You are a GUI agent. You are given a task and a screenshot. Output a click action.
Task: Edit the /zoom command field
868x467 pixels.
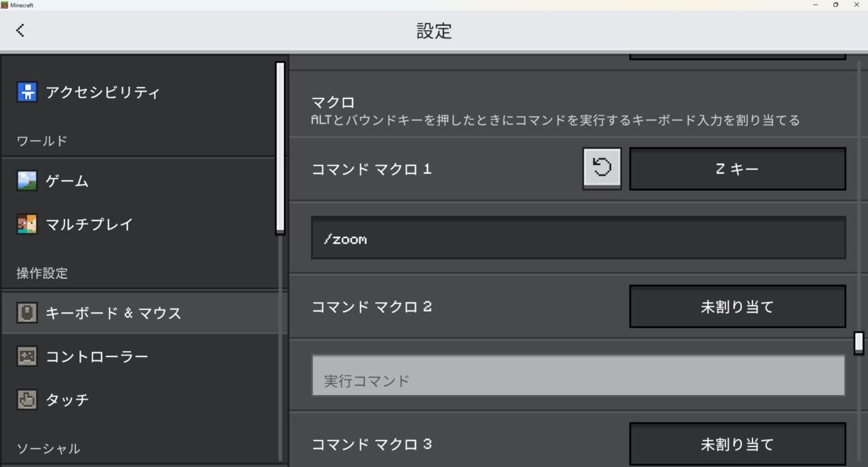tap(578, 238)
